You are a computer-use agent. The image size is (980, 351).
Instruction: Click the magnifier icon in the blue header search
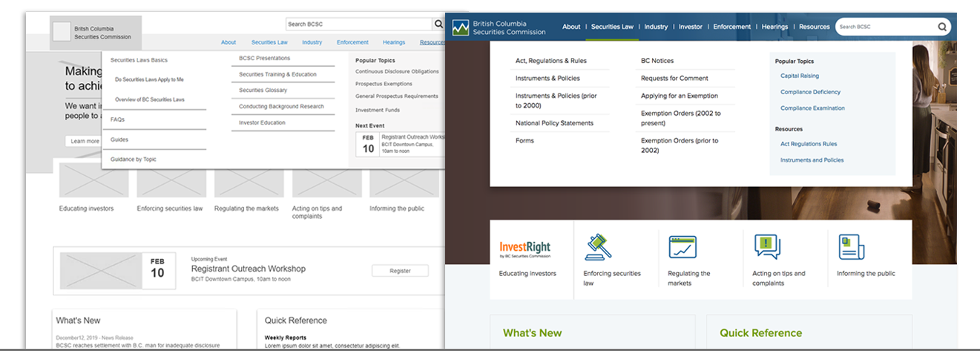pyautogui.click(x=942, y=27)
